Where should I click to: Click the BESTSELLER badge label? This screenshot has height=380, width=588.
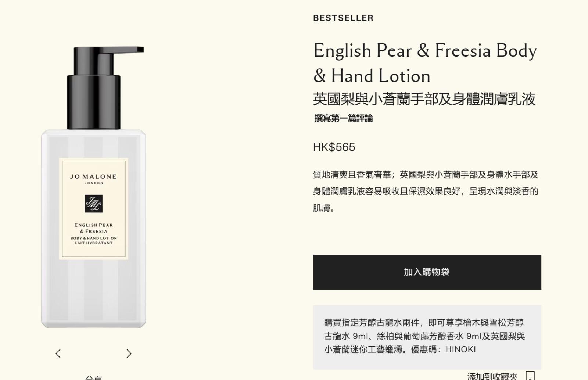(343, 18)
